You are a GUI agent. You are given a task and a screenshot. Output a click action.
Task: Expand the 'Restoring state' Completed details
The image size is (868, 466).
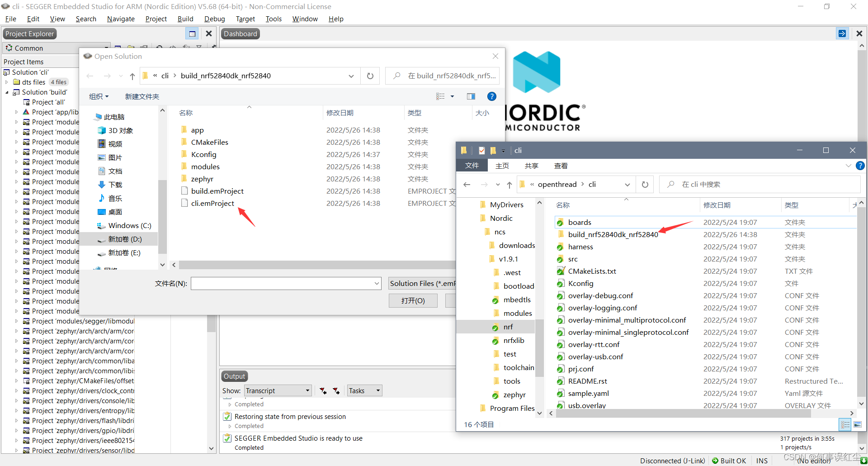pos(230,426)
